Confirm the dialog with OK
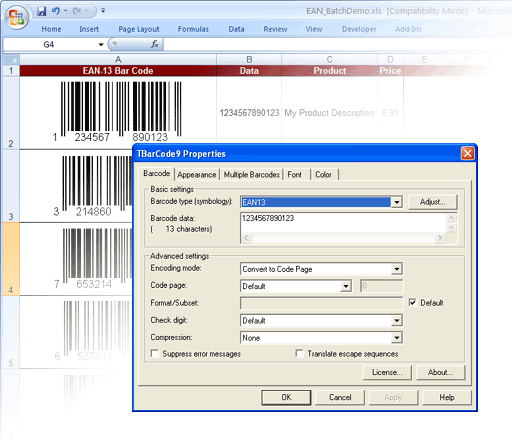Image resolution: width=512 pixels, height=440 pixels. pyautogui.click(x=286, y=397)
